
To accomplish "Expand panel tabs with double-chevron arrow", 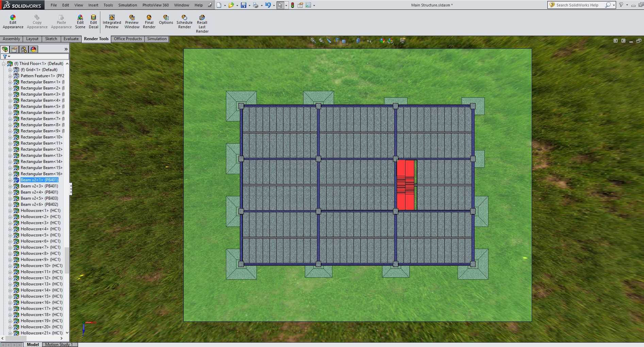I will click(66, 49).
